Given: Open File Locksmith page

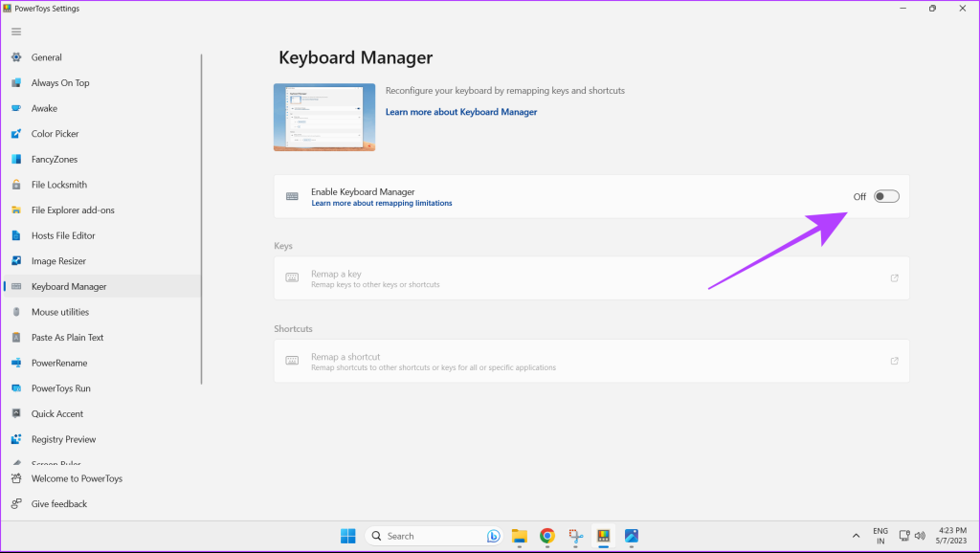Looking at the screenshot, I should 101,185.
